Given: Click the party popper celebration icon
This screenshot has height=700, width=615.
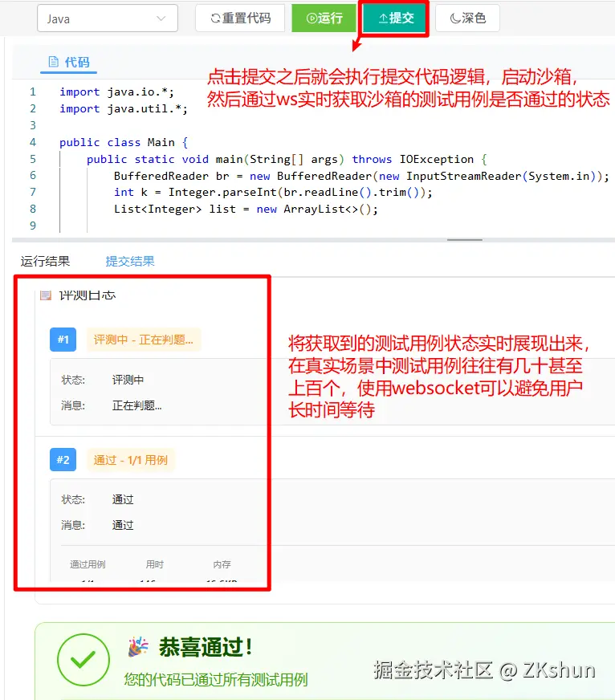Looking at the screenshot, I should pos(138,647).
